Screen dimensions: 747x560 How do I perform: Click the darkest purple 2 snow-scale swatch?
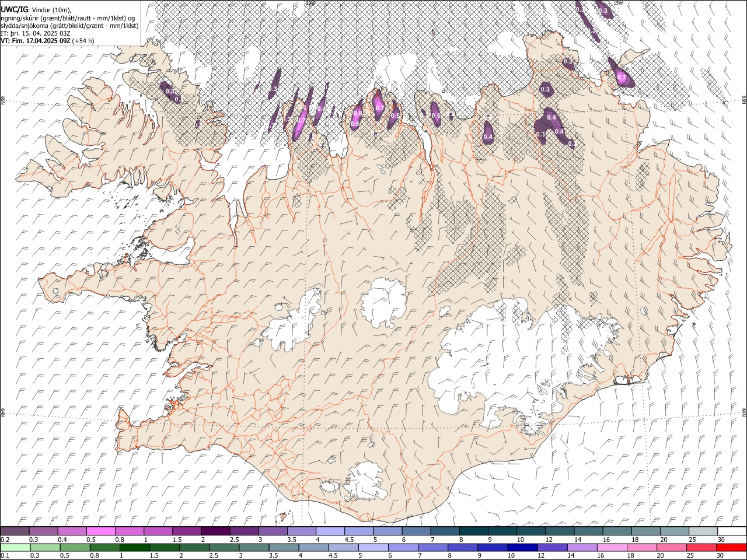tap(215, 531)
